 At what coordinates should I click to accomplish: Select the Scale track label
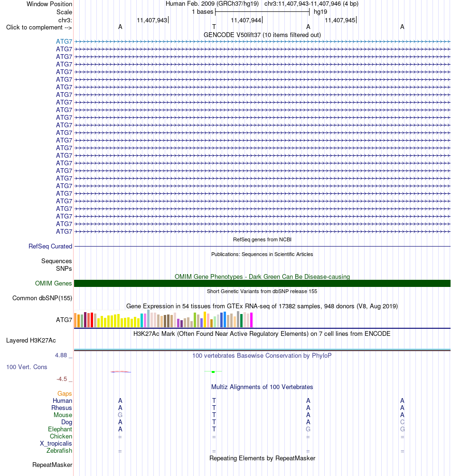click(x=64, y=12)
